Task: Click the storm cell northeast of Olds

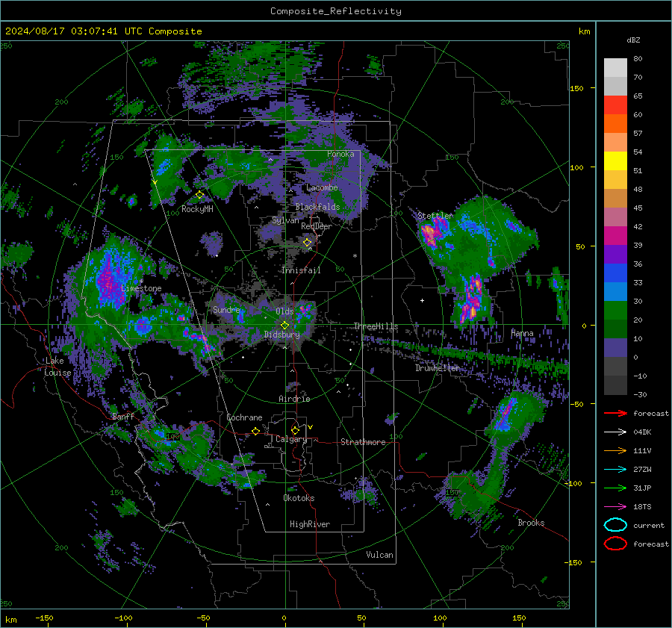Action: tap(305, 309)
